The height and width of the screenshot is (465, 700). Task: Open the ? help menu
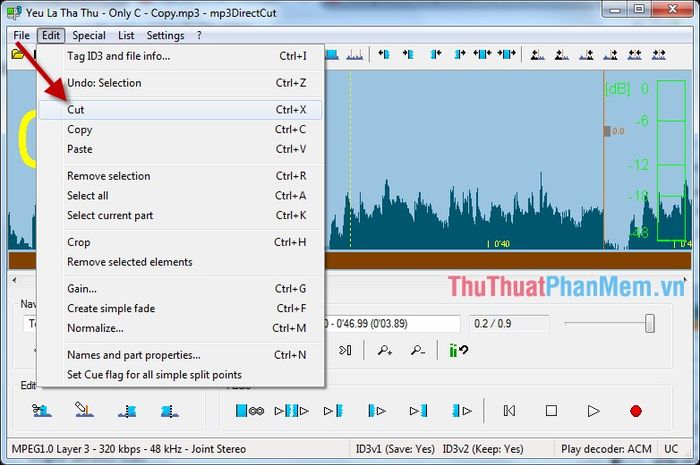coord(199,35)
